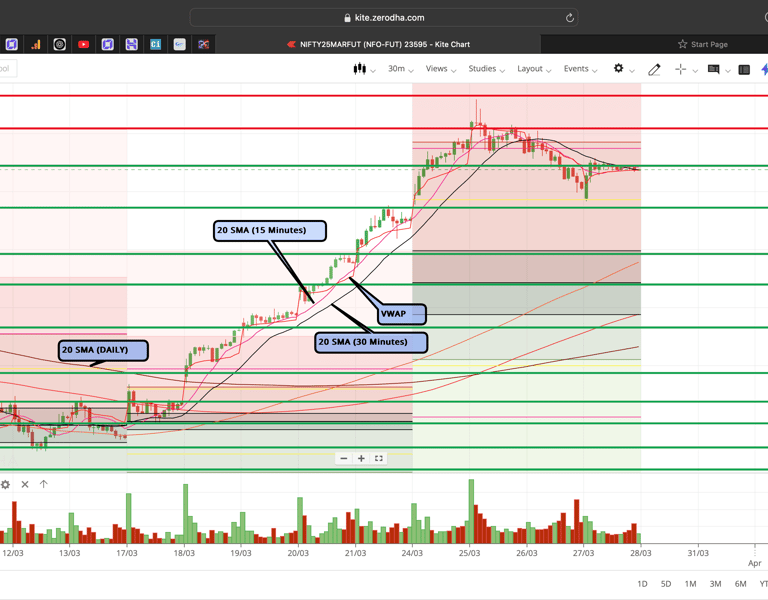
Task: Open the Layout dropdown
Action: pyautogui.click(x=534, y=69)
